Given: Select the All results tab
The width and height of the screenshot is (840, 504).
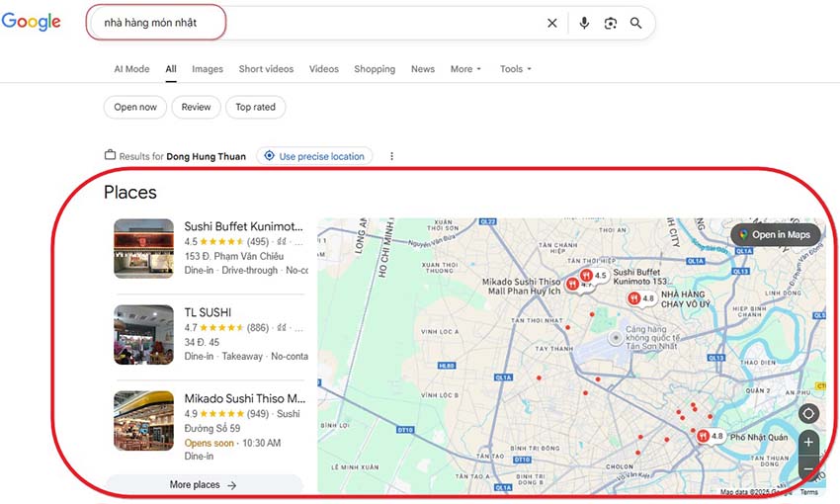Looking at the screenshot, I should 171,69.
